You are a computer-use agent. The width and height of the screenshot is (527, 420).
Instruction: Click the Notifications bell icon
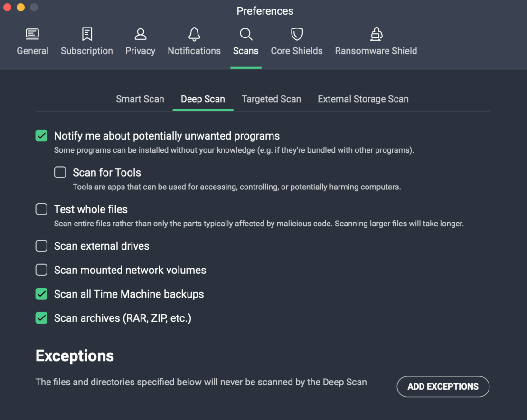click(x=194, y=40)
